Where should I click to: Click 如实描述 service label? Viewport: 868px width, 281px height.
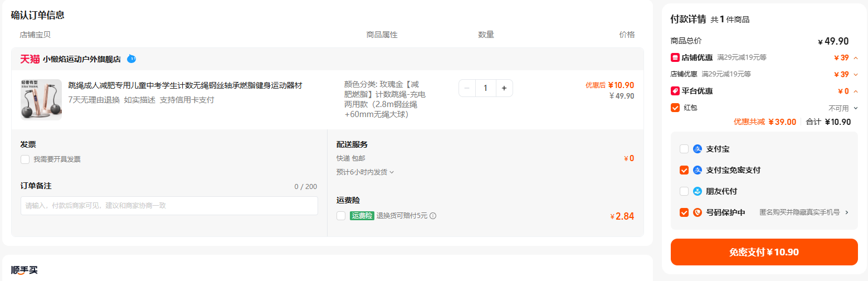click(139, 100)
